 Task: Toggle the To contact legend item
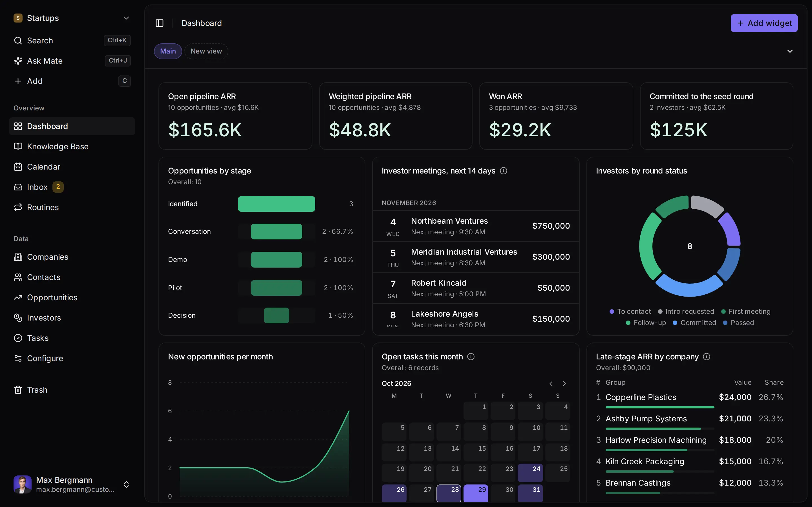[x=630, y=312]
